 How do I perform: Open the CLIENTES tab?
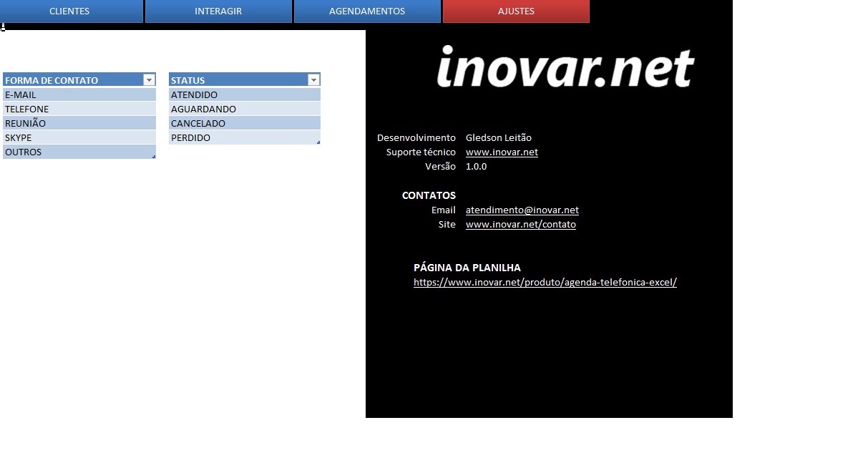72,11
